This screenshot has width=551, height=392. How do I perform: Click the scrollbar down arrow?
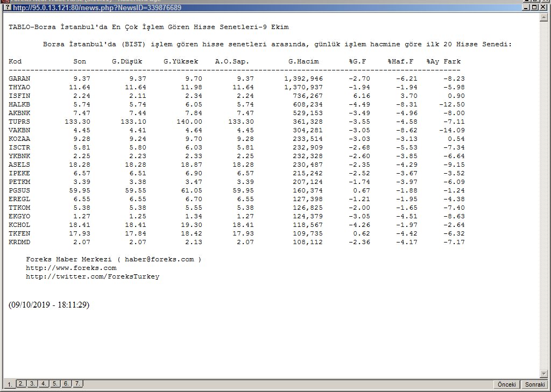tap(543, 374)
